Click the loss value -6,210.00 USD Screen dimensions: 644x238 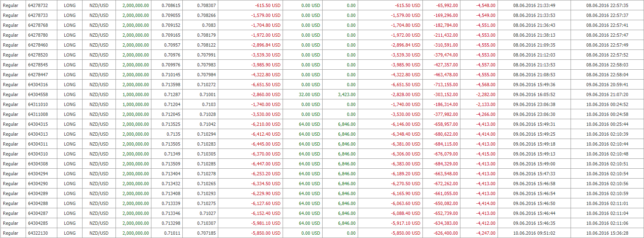(x=266, y=124)
